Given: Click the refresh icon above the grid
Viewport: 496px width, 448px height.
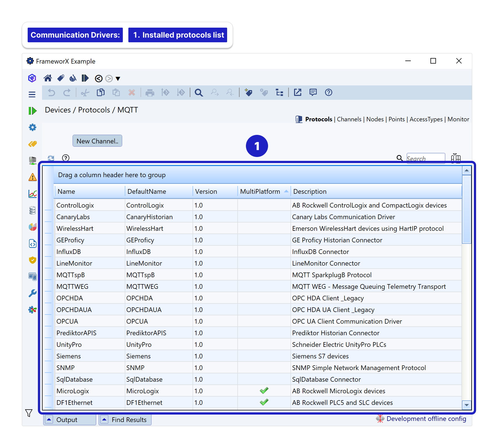Looking at the screenshot, I should point(51,158).
